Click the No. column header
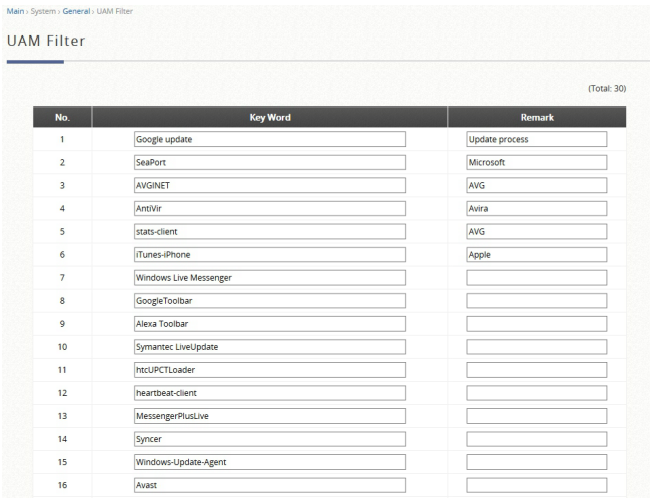650x498 pixels. point(62,117)
